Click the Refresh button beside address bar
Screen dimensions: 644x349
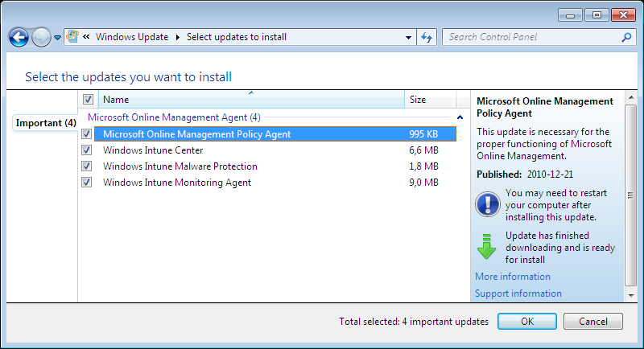coord(427,37)
